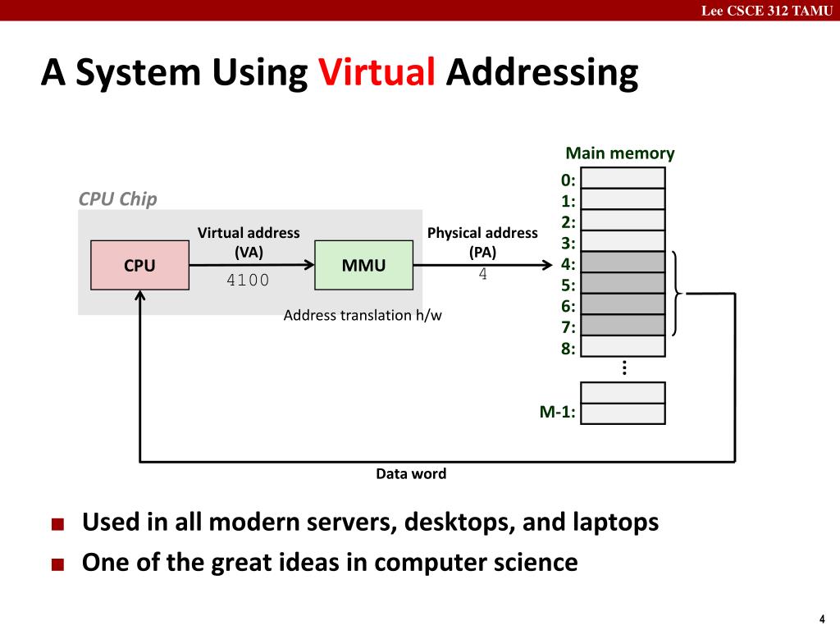The image size is (840, 630).
Task: Click the 'Virtual address (VA)' label
Action: tap(249, 242)
